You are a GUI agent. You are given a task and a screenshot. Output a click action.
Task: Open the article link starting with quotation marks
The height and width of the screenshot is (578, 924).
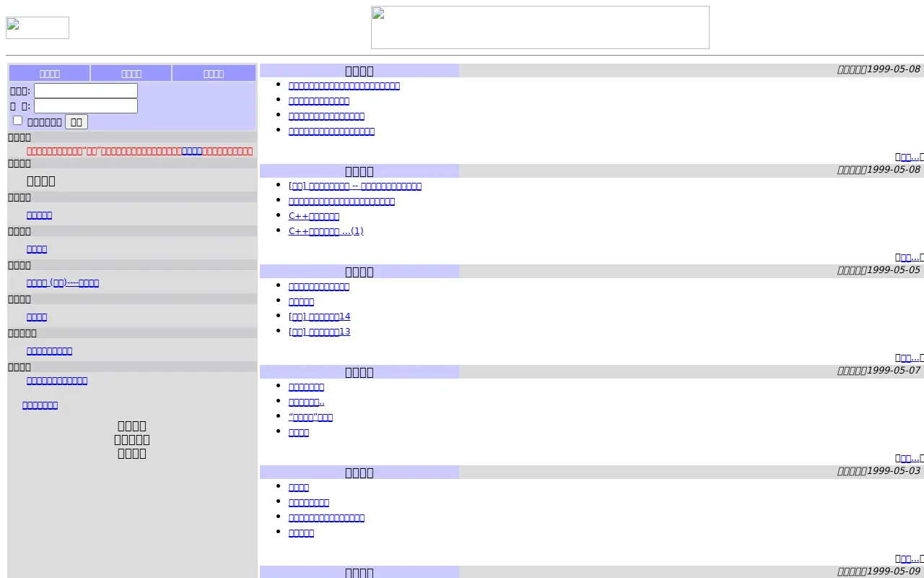310,417
